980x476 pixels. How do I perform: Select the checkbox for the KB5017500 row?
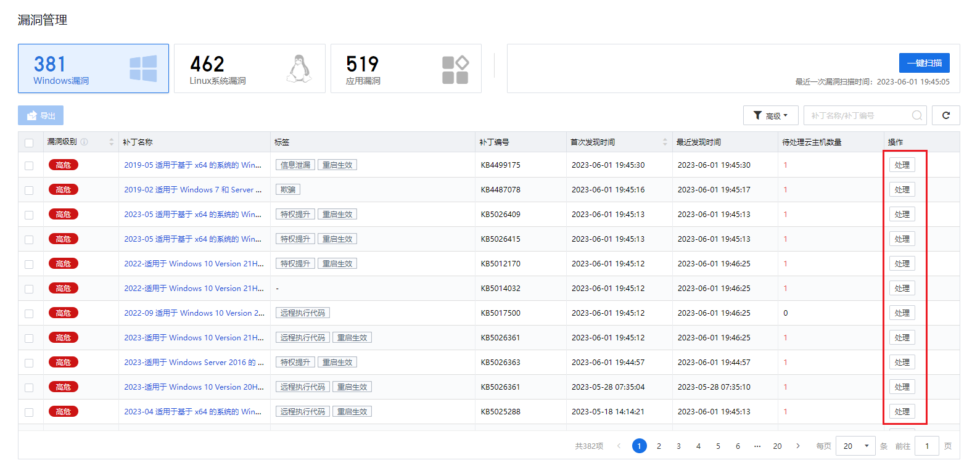tap(29, 313)
